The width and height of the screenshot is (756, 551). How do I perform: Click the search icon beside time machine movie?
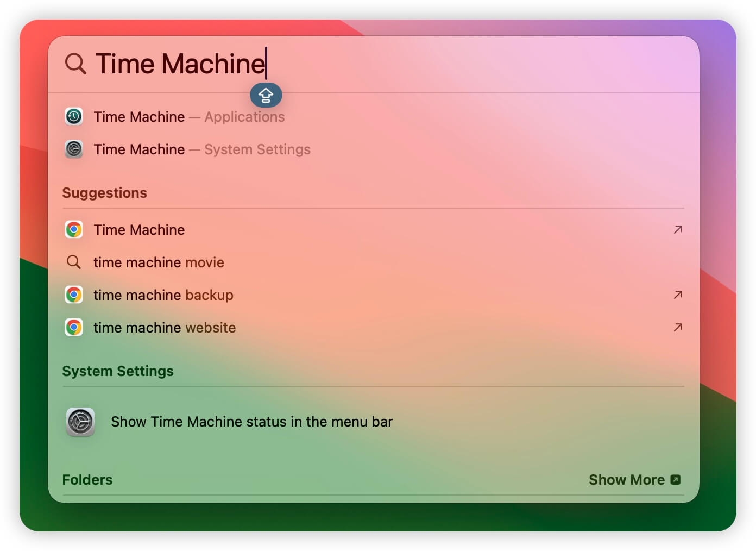(x=74, y=262)
